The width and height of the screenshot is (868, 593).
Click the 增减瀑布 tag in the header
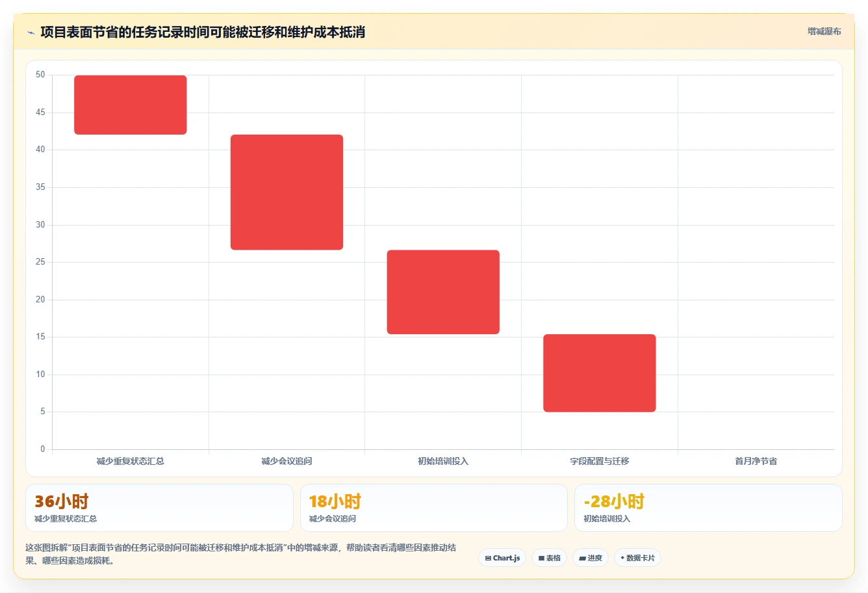[824, 31]
